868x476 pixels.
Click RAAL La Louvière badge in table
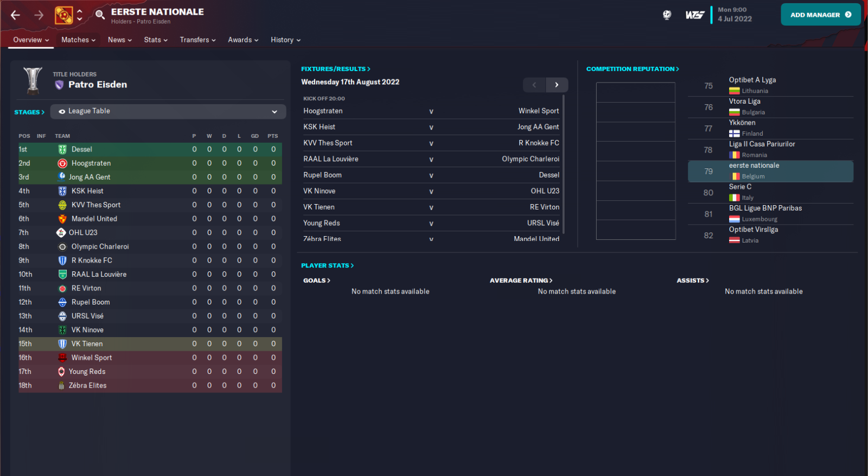[62, 275]
